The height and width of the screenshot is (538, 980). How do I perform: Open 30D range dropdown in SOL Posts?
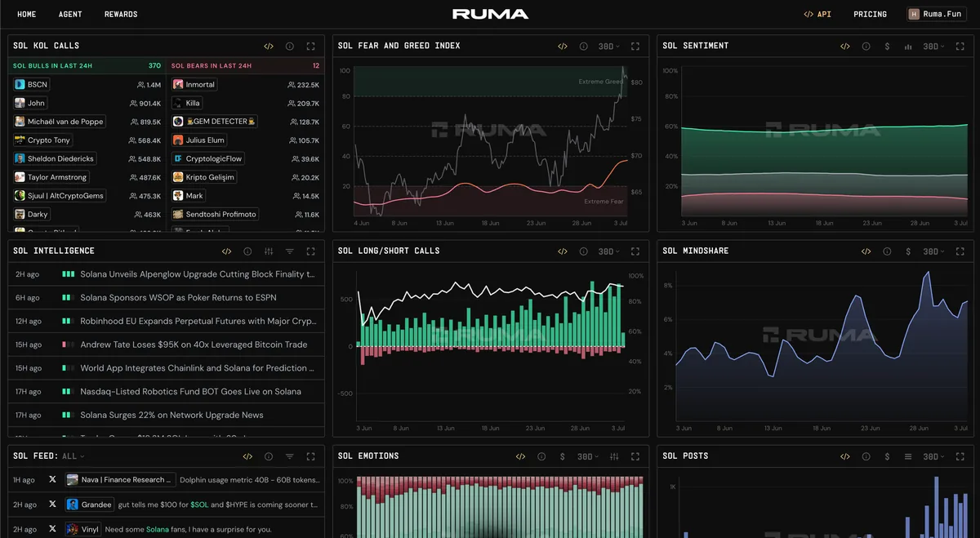(x=933, y=456)
